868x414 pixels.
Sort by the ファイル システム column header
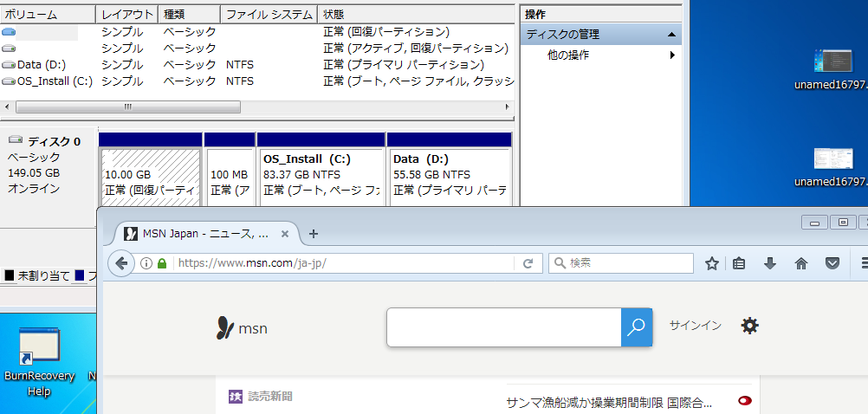coord(269,15)
